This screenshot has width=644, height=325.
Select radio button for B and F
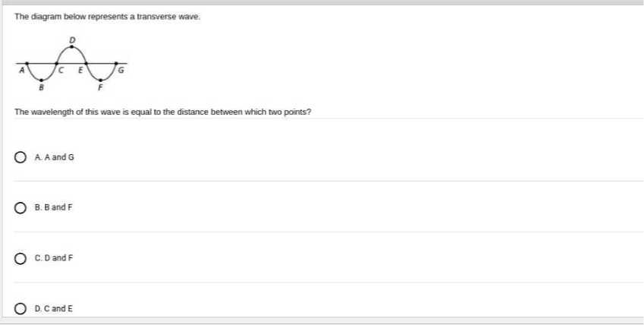[20, 208]
